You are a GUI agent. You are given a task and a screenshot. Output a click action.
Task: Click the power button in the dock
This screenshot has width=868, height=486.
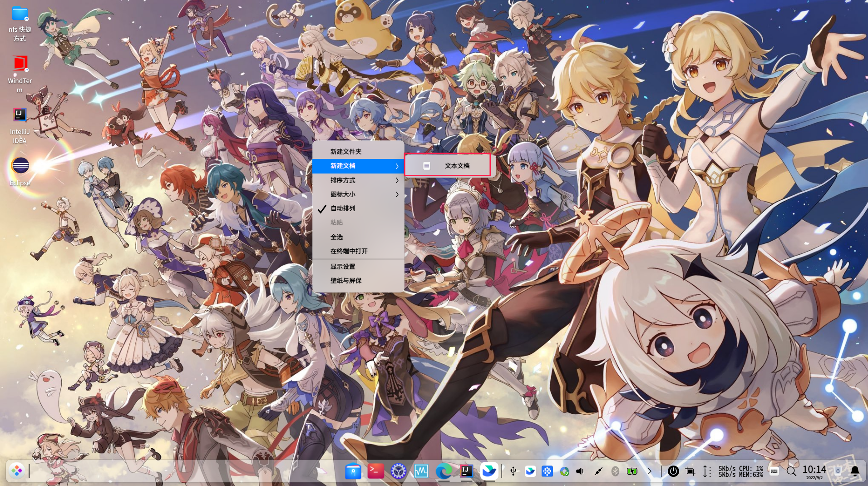[x=673, y=471]
